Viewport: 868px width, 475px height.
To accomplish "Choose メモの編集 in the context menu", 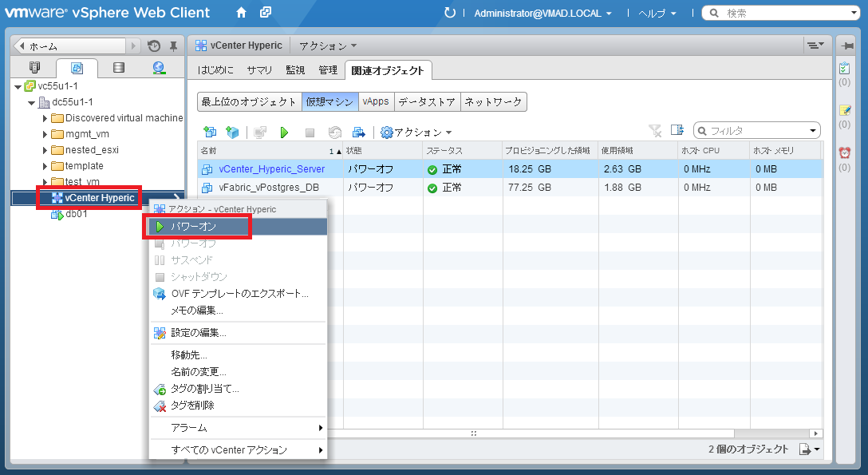I will 239,311.
